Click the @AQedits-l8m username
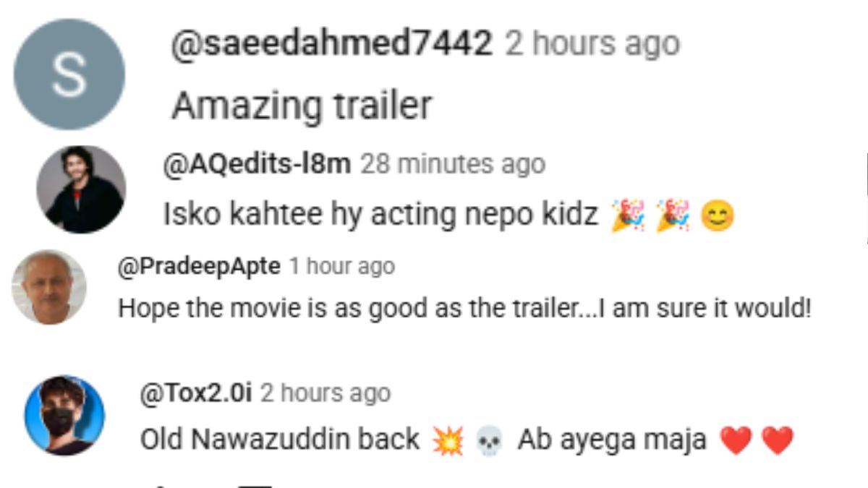 258,164
